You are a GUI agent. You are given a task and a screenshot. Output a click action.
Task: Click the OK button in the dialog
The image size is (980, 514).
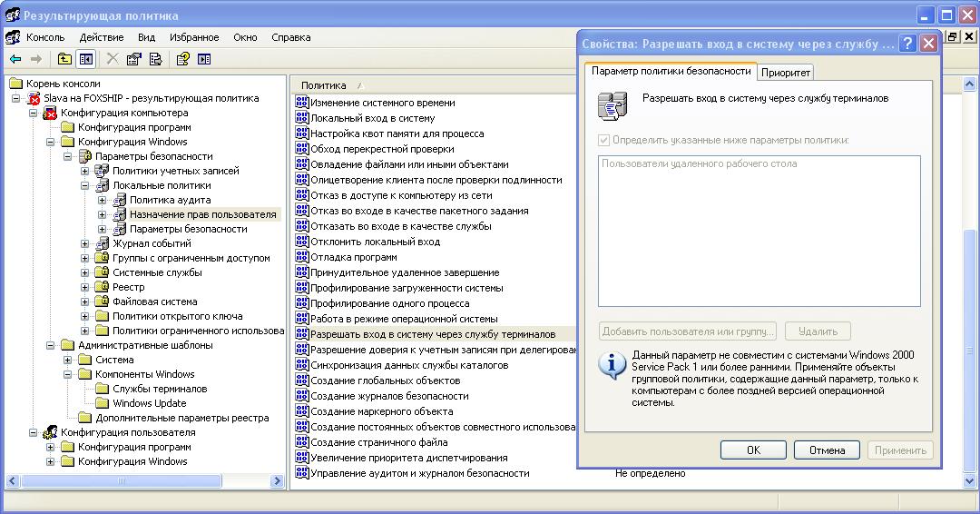[x=753, y=450]
